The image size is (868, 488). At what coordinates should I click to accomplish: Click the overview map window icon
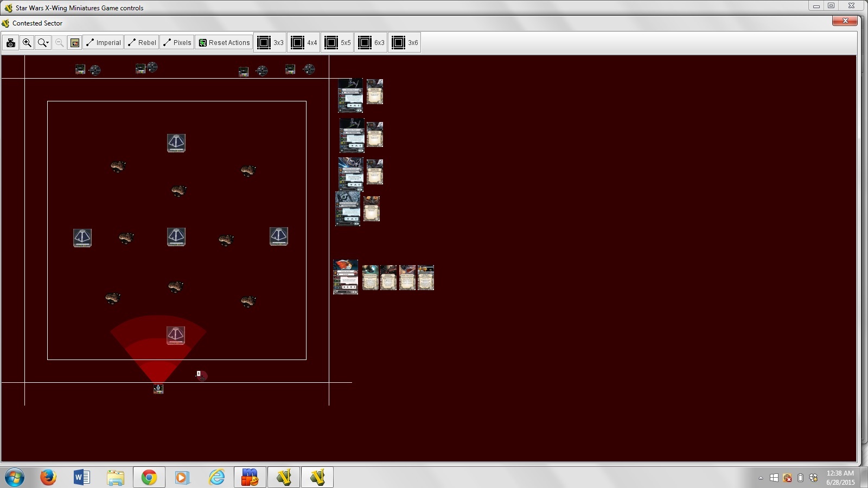tap(75, 43)
